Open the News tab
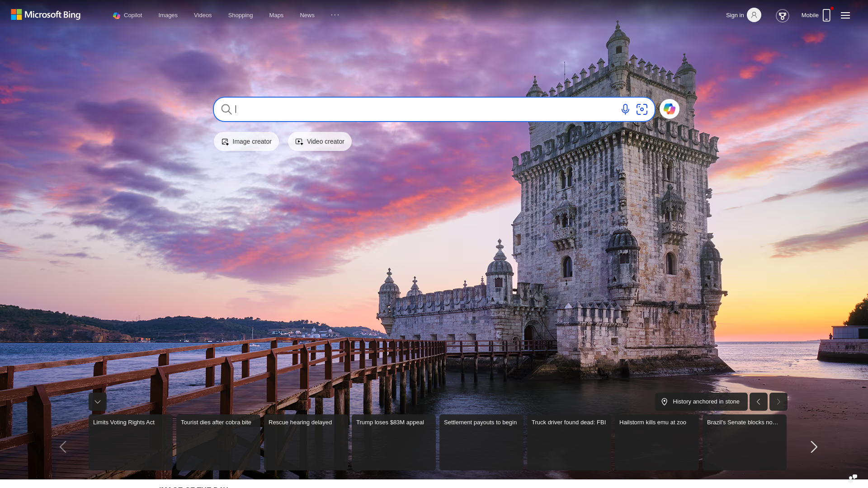The image size is (868, 488). point(307,15)
